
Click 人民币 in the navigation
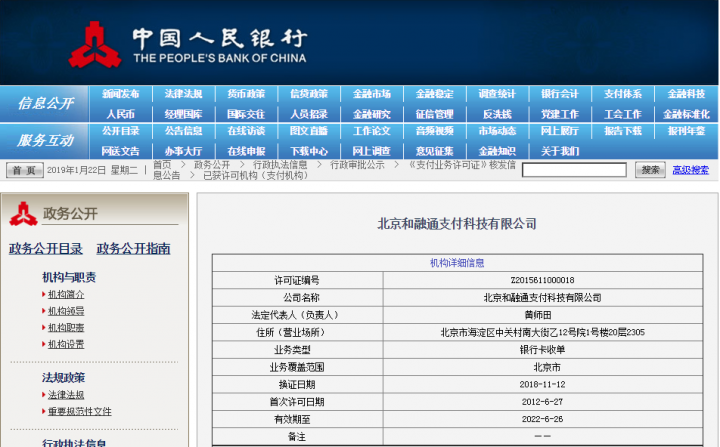click(x=120, y=114)
